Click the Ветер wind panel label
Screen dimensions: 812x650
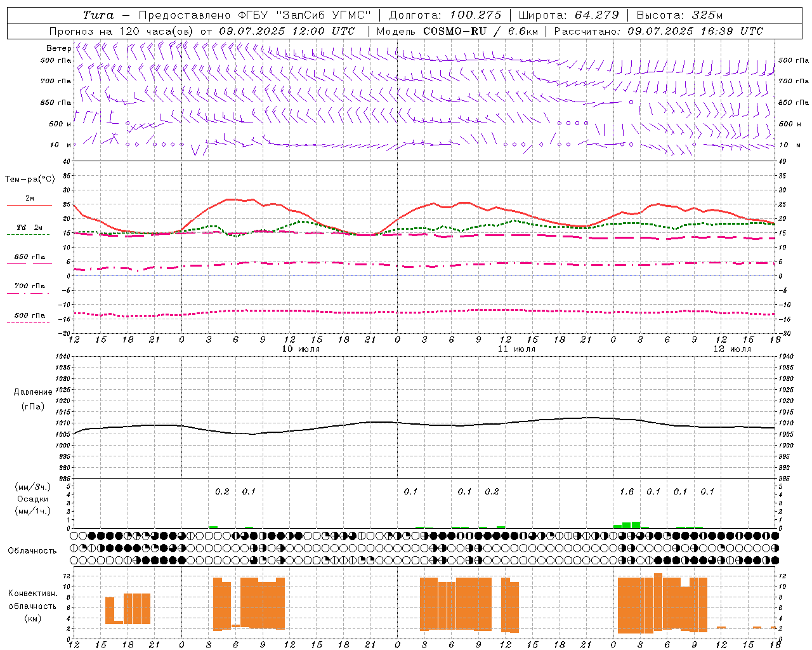(59, 48)
